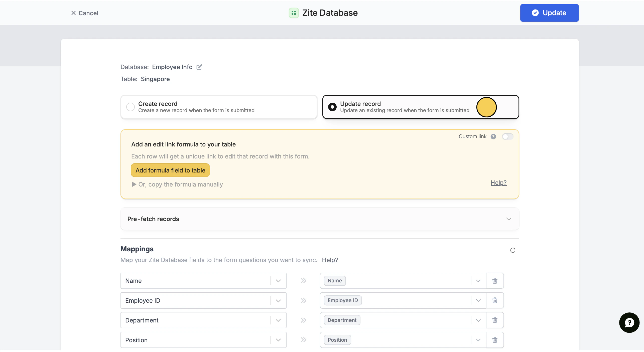Click Add formula field to table

pos(170,170)
